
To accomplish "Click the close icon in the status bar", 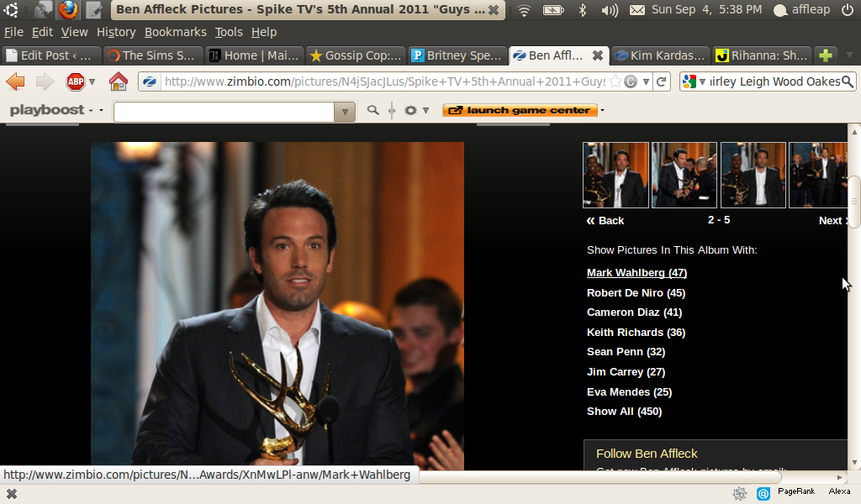I will (11, 494).
